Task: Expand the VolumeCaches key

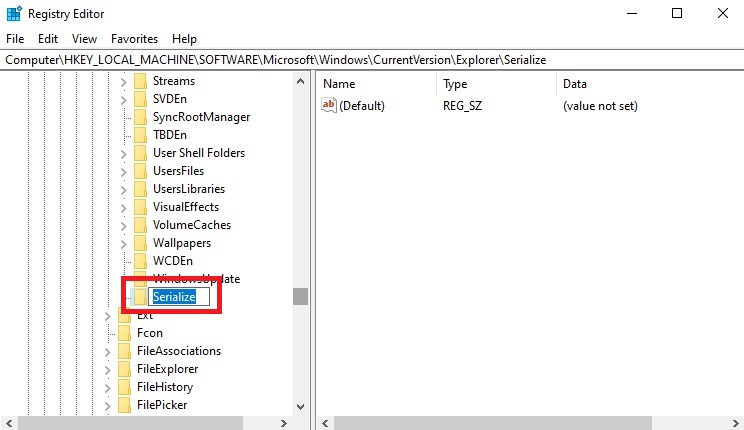Action: [123, 226]
